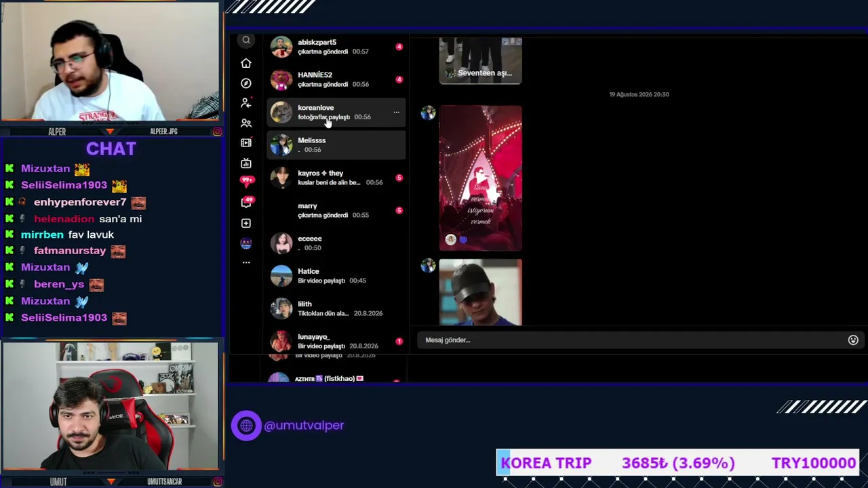Click unread badge on abiskzpart5 row
Viewport: 868px width, 488px height.
(399, 47)
